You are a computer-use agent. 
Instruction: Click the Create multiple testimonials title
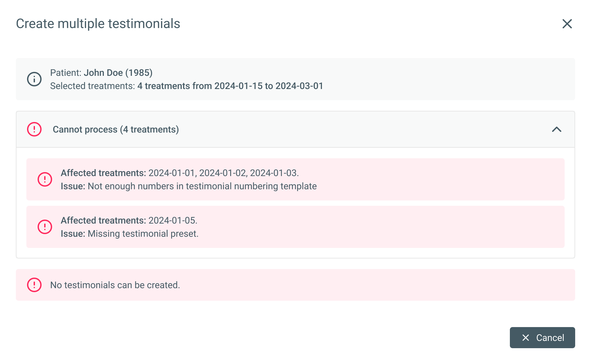pyautogui.click(x=98, y=24)
